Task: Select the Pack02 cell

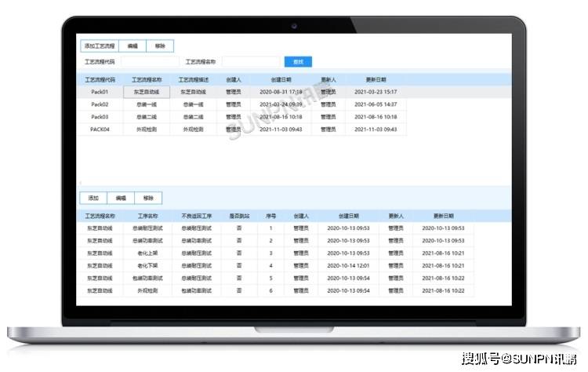Action: coord(100,104)
